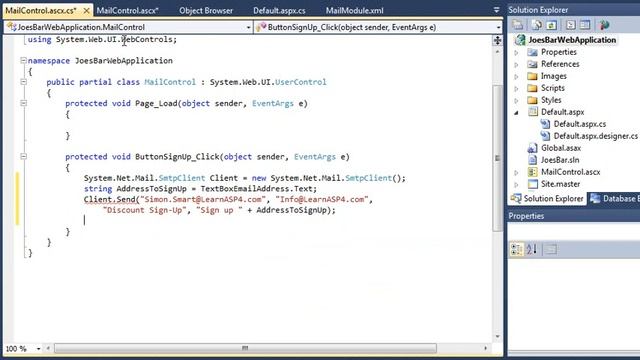The height and width of the screenshot is (360, 640).
Task: Switch to the MailModule.xml tab
Action: click(354, 11)
